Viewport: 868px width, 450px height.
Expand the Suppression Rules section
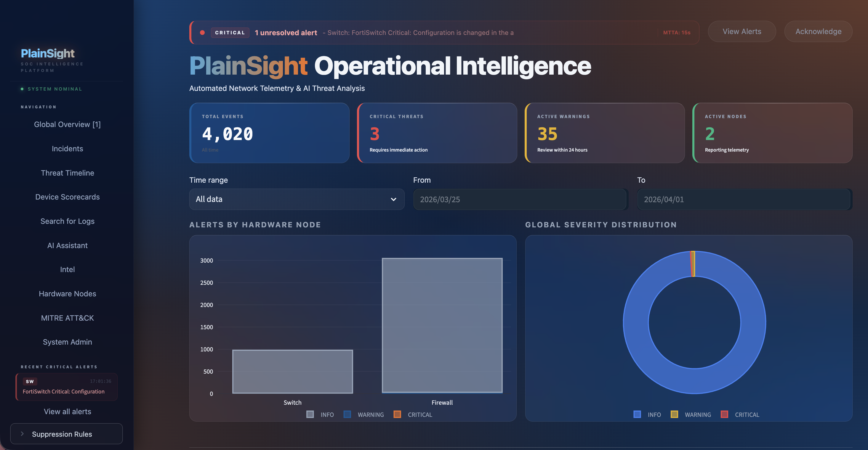66,434
